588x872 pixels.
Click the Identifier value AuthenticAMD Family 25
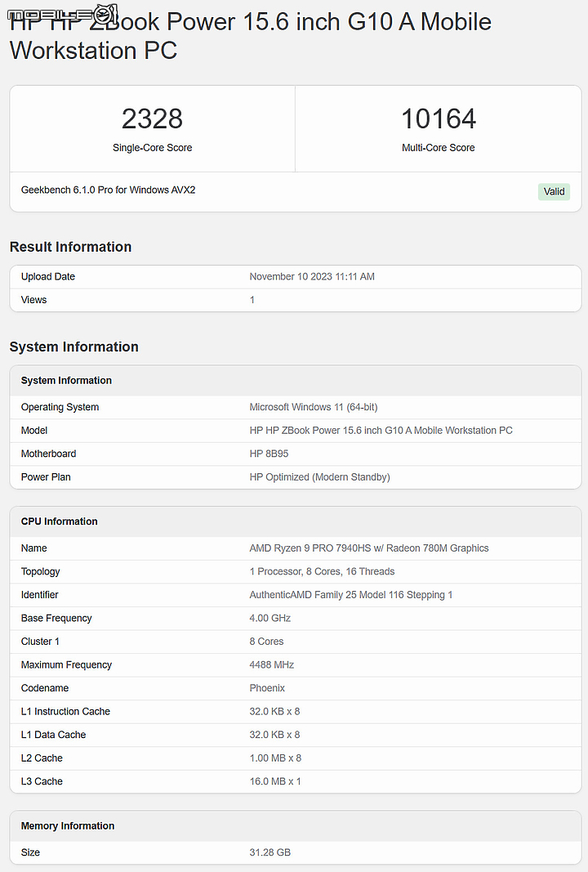350,595
